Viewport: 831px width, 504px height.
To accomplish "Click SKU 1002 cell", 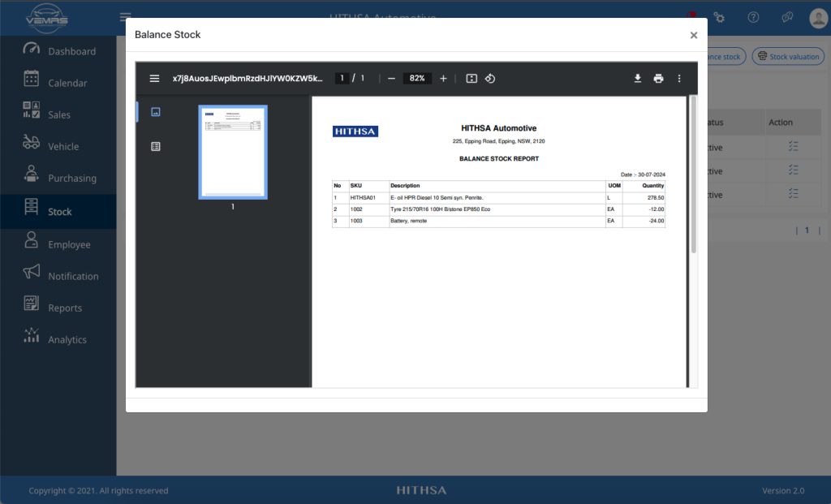I will [356, 209].
